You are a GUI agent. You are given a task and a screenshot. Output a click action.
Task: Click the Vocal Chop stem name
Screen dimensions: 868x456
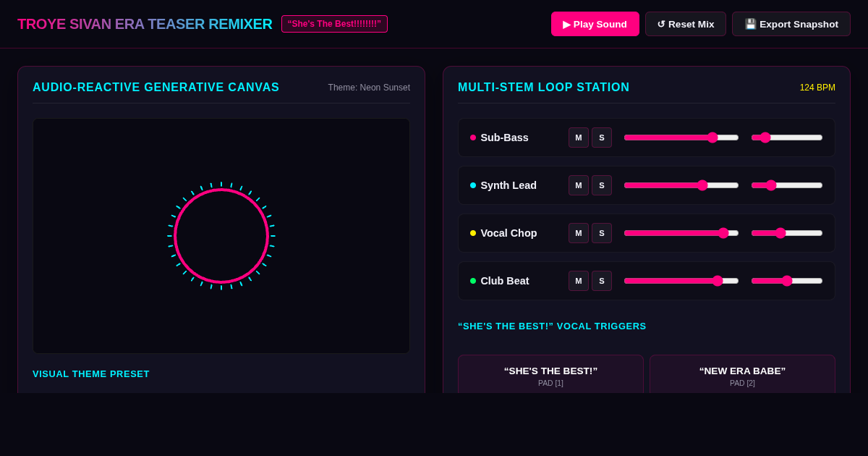point(509,233)
